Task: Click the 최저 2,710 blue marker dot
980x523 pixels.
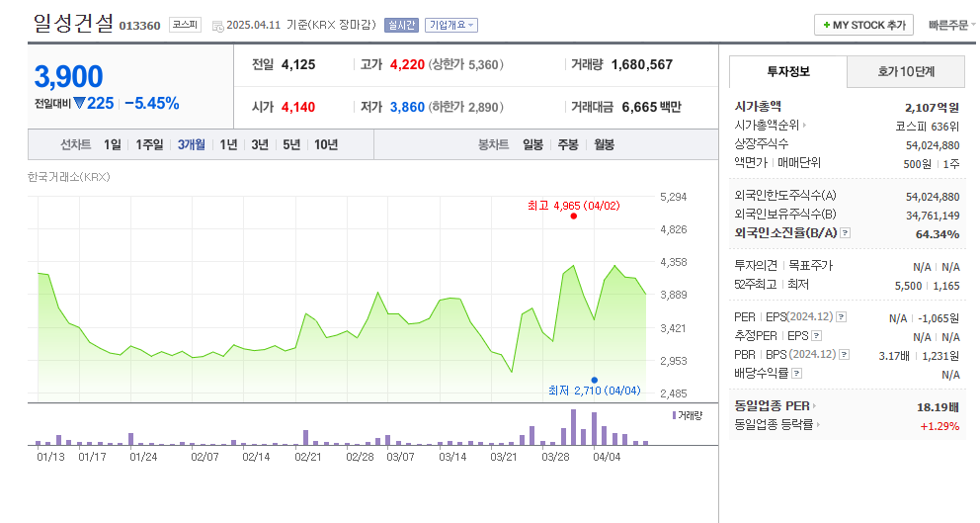Action: click(595, 381)
